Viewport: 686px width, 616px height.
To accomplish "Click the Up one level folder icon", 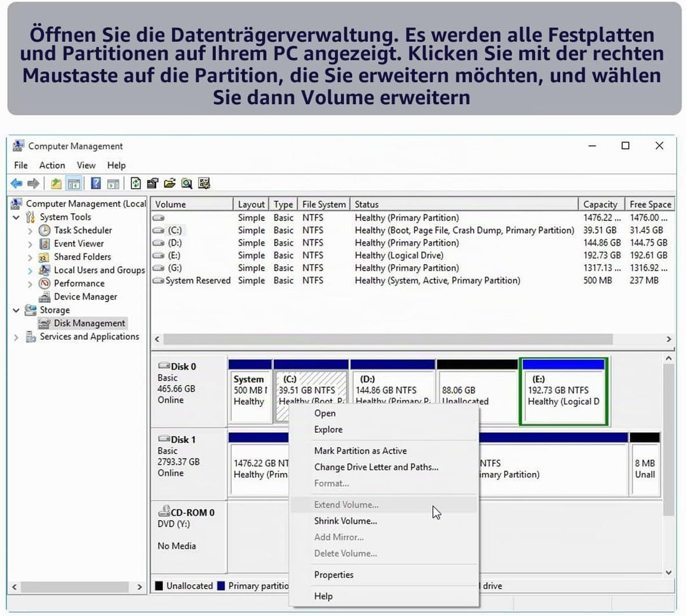I will (x=56, y=184).
